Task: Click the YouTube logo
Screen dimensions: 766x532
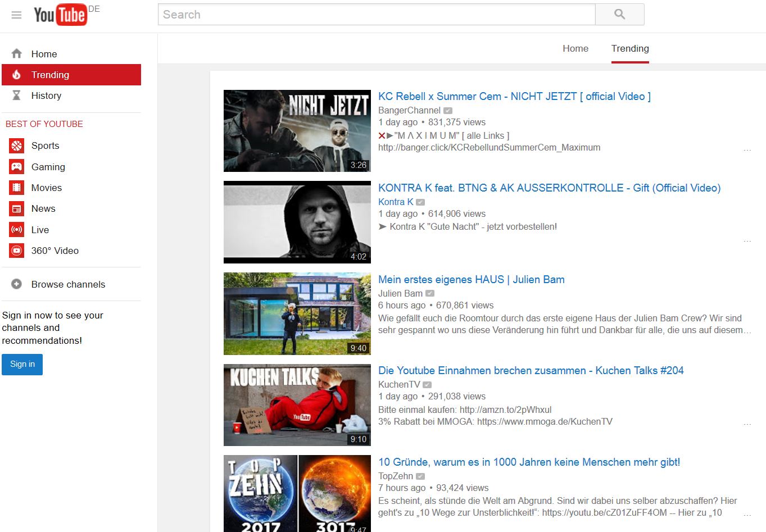Action: 60,15
